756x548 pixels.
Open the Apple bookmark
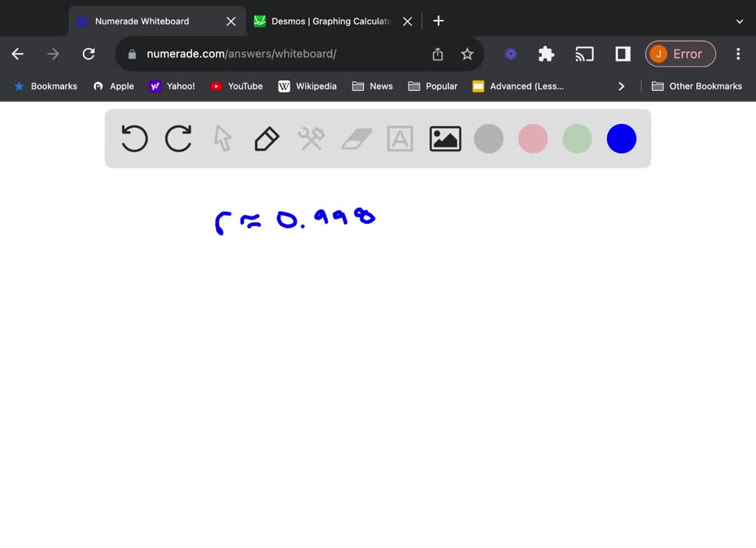[x=114, y=86]
